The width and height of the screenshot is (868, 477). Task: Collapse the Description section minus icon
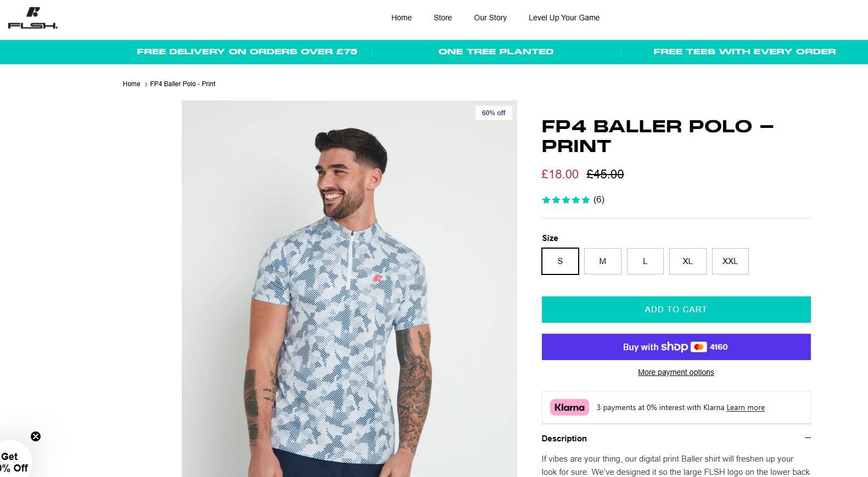coord(807,438)
